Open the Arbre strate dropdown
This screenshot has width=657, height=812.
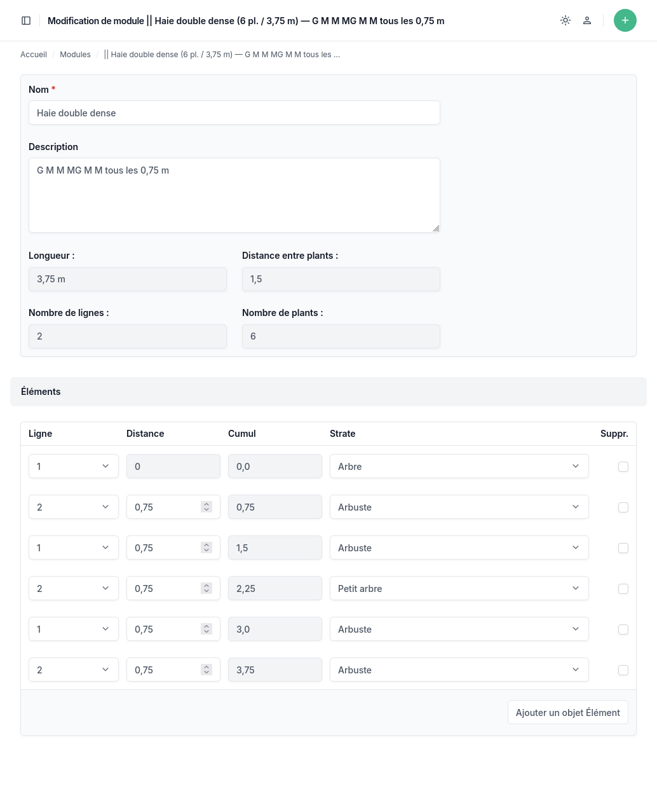point(459,466)
